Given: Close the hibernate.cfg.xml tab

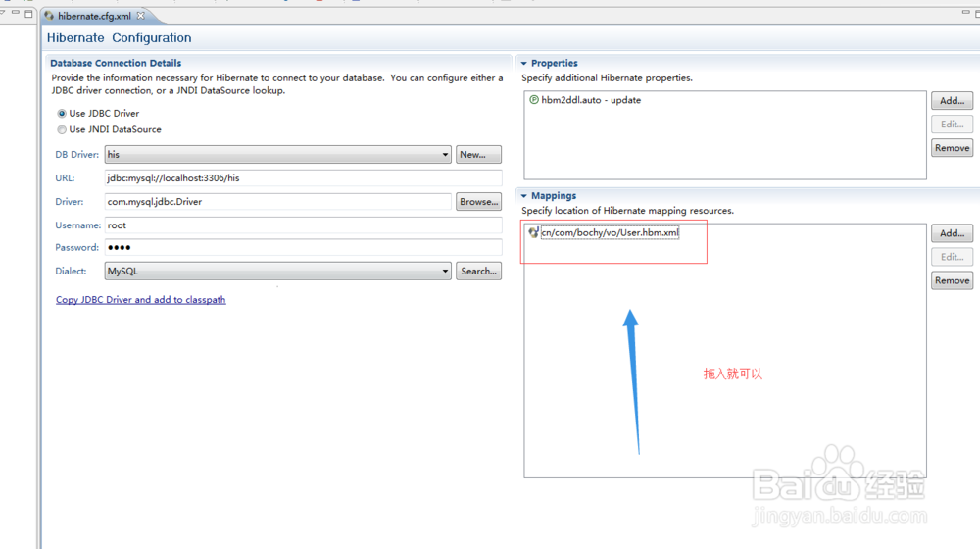Looking at the screenshot, I should pyautogui.click(x=140, y=16).
